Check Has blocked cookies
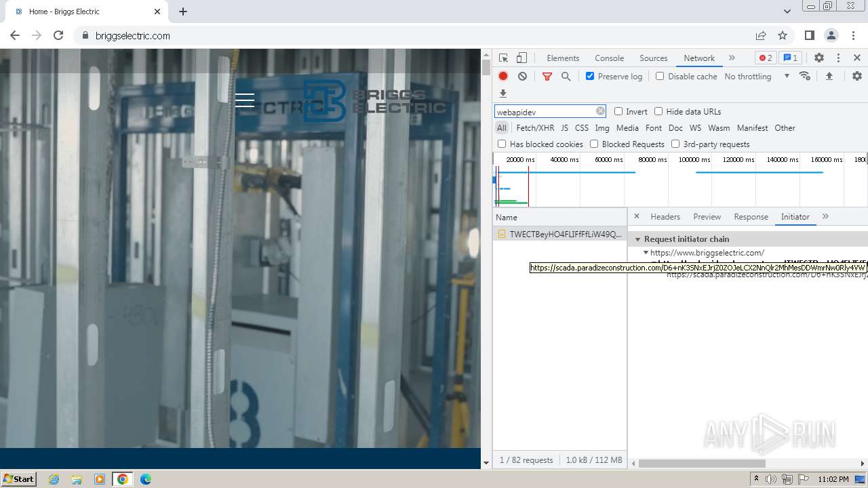Screen dimensions: 868x488 [x=502, y=144]
